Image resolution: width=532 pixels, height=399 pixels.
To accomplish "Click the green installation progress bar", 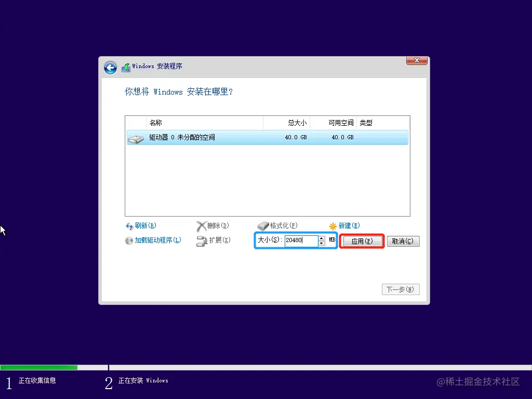I will (x=38, y=367).
